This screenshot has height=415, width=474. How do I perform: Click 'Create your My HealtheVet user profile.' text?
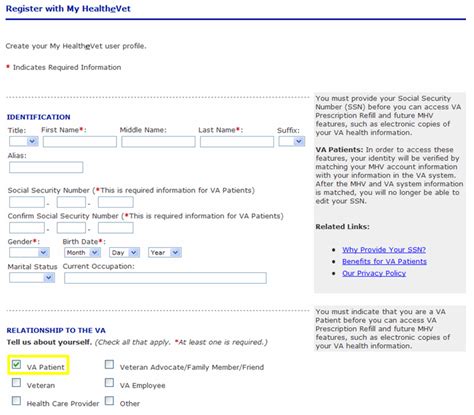(x=76, y=46)
